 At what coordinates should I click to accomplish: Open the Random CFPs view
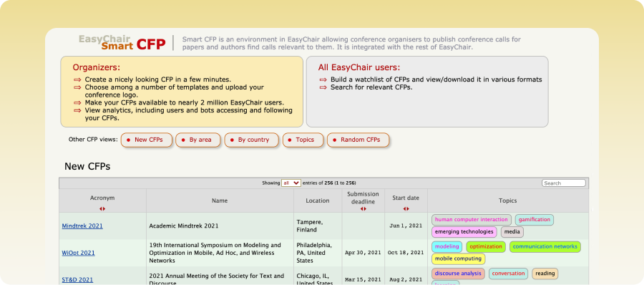(x=358, y=140)
